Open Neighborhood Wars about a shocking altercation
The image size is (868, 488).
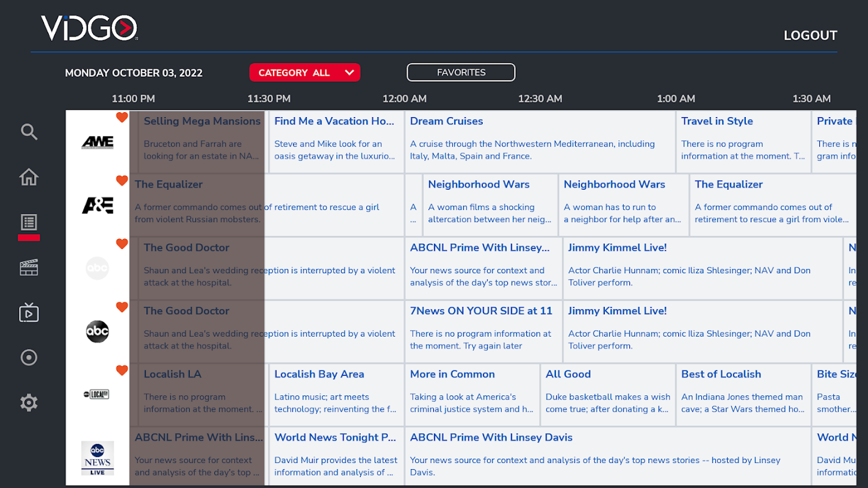490,205
